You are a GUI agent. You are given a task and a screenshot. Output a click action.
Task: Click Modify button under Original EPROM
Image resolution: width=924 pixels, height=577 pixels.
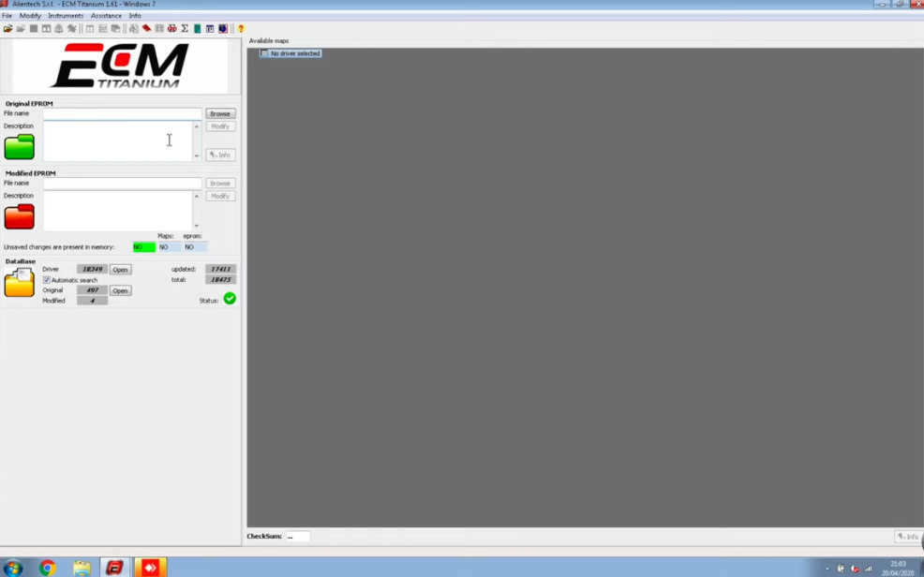pos(220,126)
